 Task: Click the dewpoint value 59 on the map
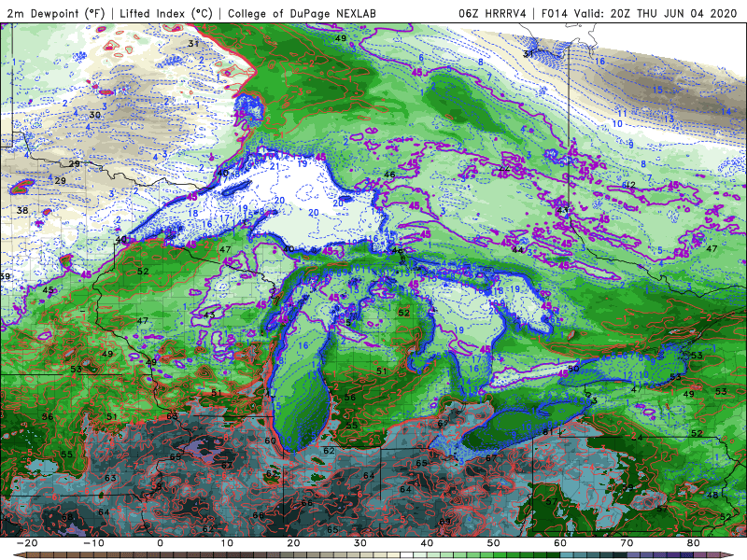tap(627, 487)
